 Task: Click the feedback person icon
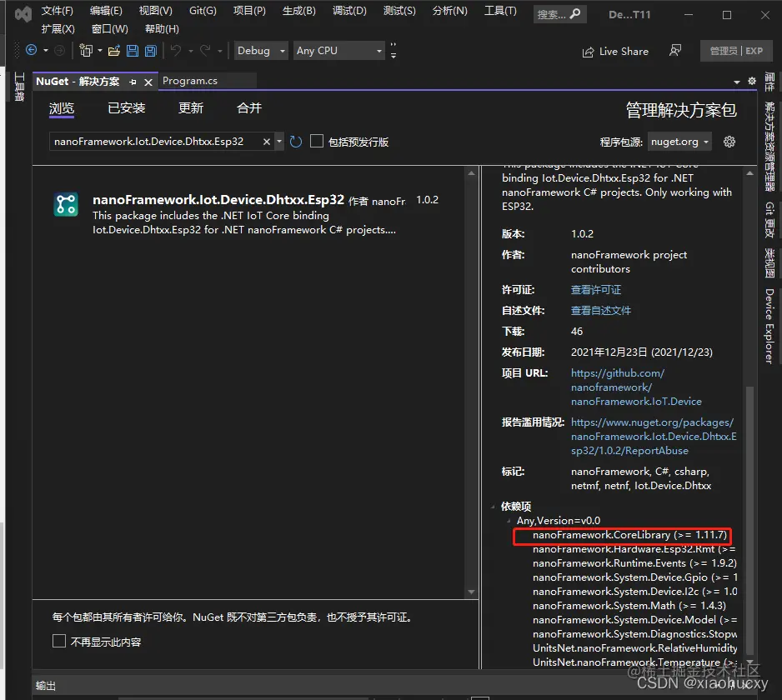pyautogui.click(x=675, y=50)
